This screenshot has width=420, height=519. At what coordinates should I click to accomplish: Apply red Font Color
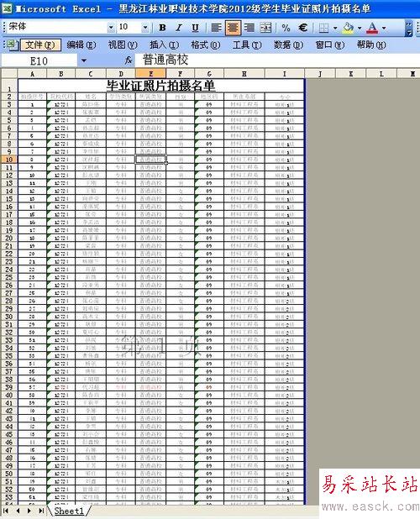pos(372,28)
